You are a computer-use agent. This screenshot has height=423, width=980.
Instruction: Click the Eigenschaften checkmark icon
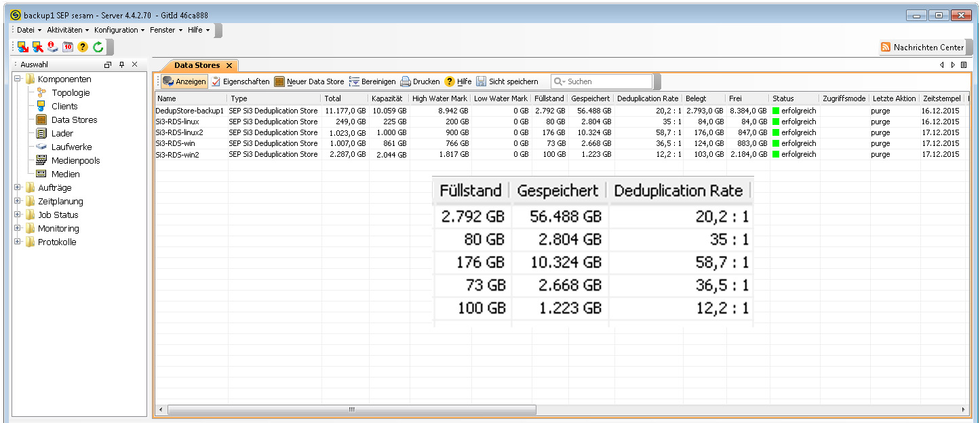click(x=215, y=81)
